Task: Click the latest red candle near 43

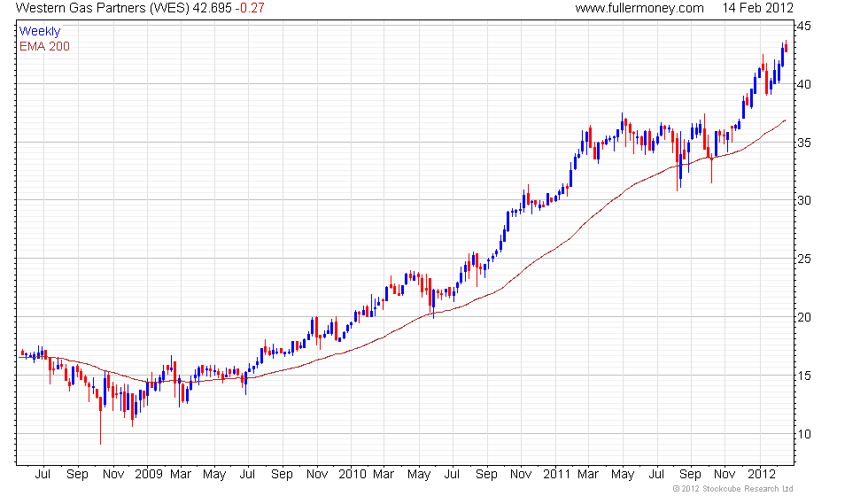Action: click(786, 47)
